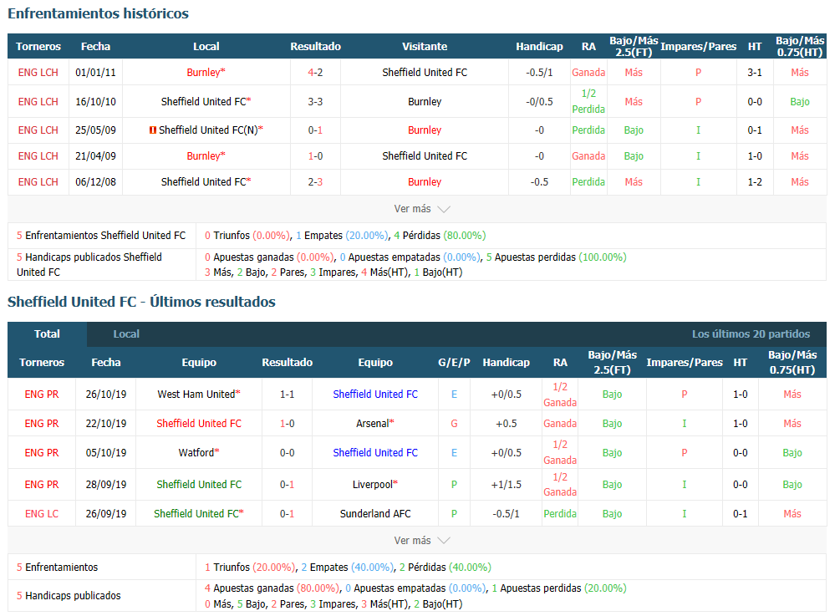This screenshot has width=840, height=616.
Task: Open Watford team link
Action: pyautogui.click(x=199, y=453)
